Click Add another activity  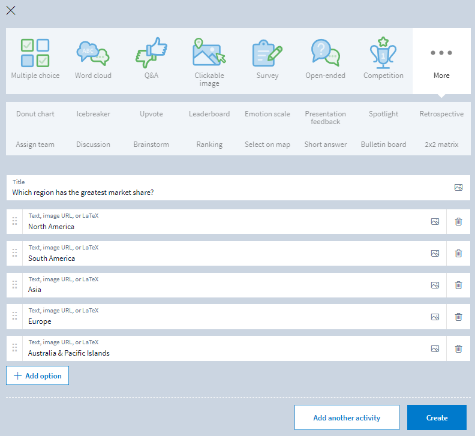coord(347,418)
